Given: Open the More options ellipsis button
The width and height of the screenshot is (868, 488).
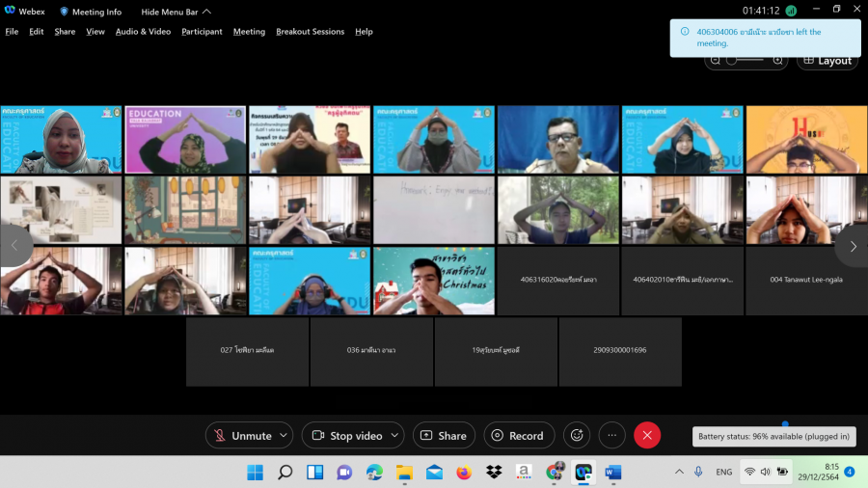Looking at the screenshot, I should click(x=612, y=436).
